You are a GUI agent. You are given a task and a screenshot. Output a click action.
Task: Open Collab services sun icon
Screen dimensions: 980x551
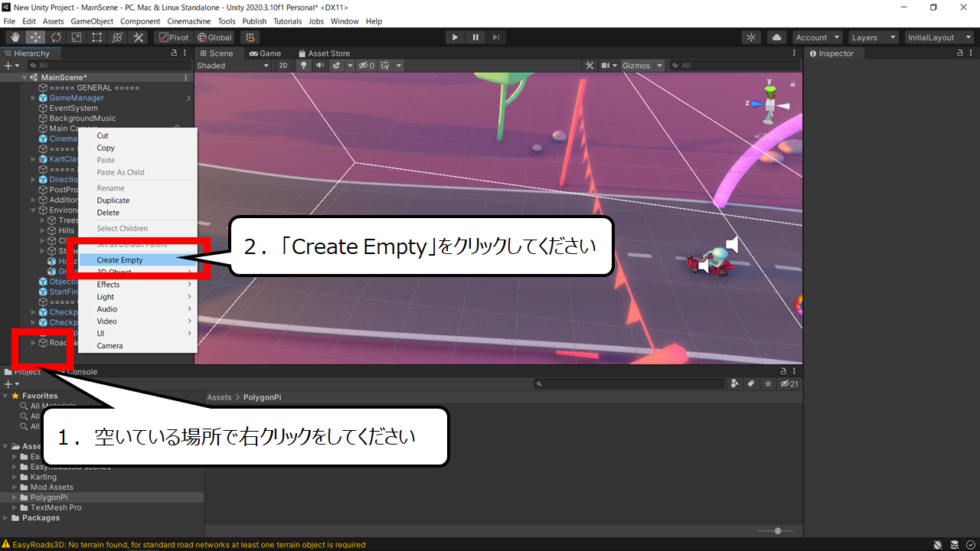point(752,37)
